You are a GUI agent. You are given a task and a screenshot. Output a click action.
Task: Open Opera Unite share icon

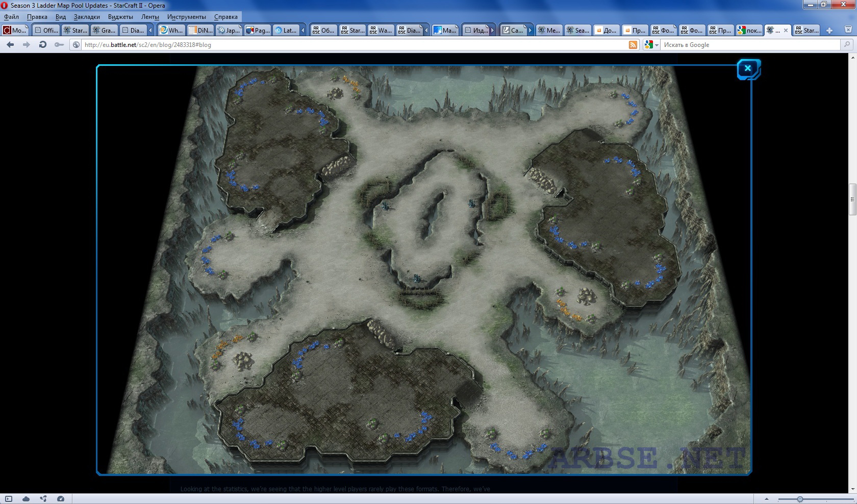(43, 499)
